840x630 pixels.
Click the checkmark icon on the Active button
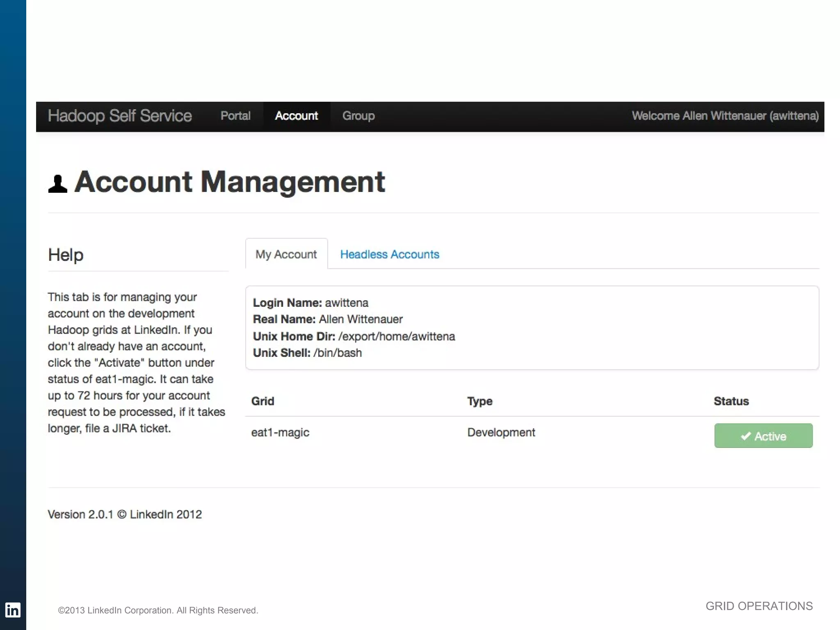click(746, 436)
